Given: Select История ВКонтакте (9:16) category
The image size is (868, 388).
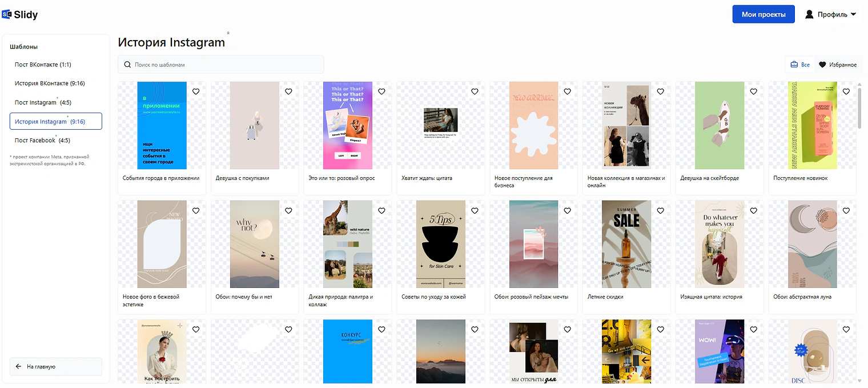Looking at the screenshot, I should click(56, 83).
